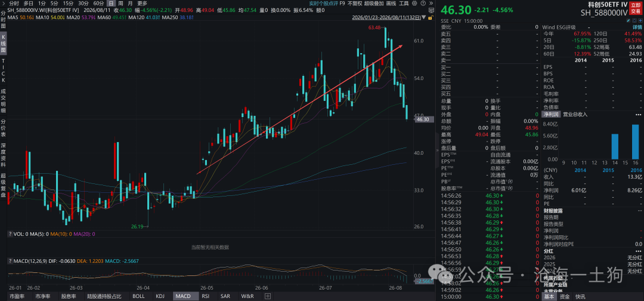Select the 30分 minute chart
The width and height of the screenshot is (644, 301).
83,4
